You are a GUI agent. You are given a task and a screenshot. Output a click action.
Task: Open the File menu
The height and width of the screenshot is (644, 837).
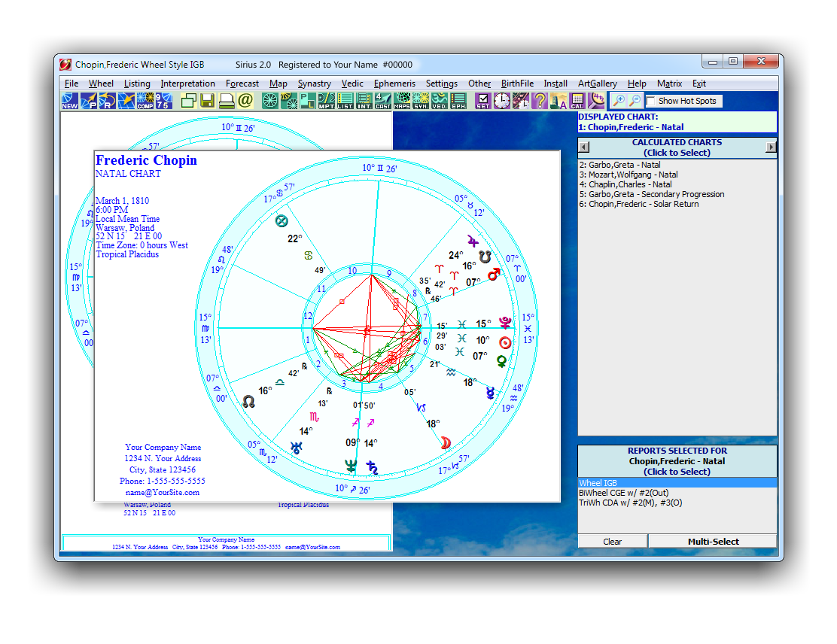coord(72,84)
